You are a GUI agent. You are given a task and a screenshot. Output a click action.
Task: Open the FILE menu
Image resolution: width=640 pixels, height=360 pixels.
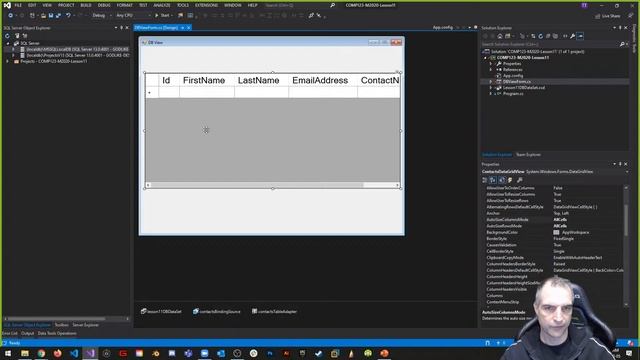(x=18, y=5)
